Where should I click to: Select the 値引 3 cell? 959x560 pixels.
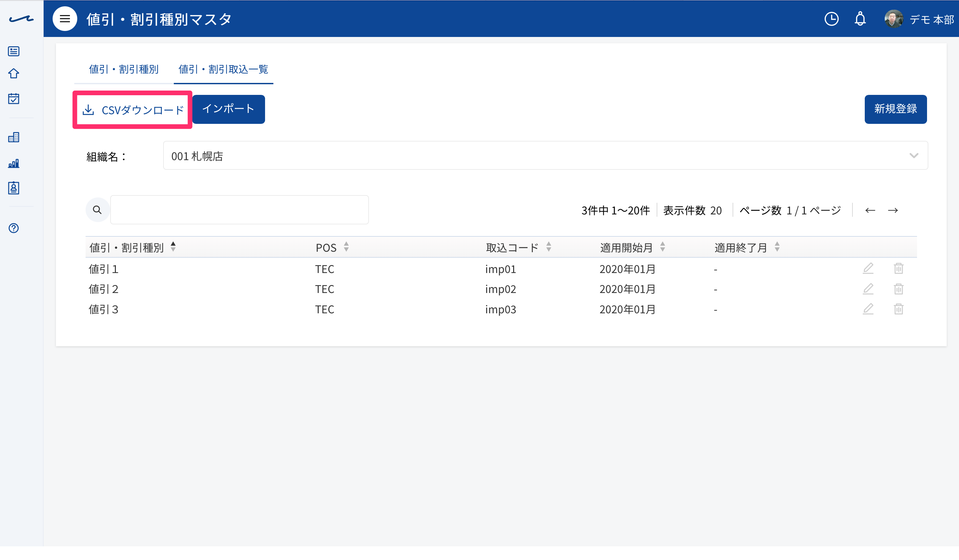(104, 310)
